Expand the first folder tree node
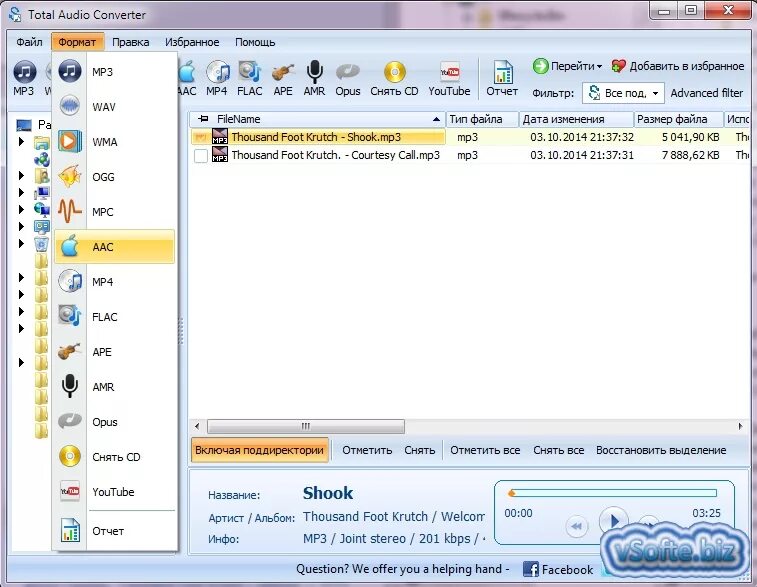This screenshot has height=587, width=757. click(x=21, y=142)
